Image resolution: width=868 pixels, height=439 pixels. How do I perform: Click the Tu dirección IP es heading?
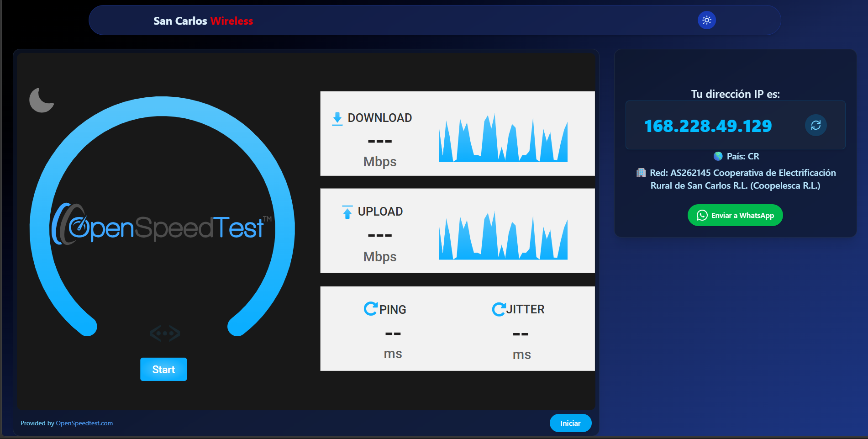[x=735, y=94]
